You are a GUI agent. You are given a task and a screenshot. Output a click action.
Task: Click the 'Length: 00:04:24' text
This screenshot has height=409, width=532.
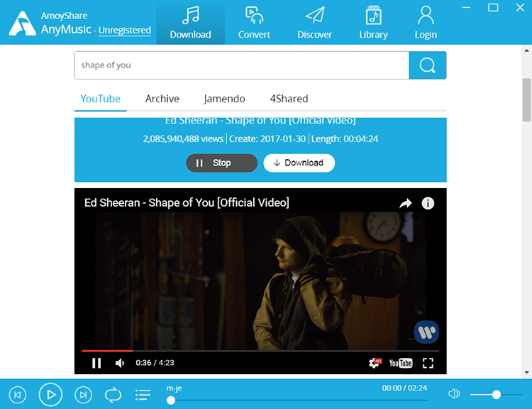tap(345, 139)
